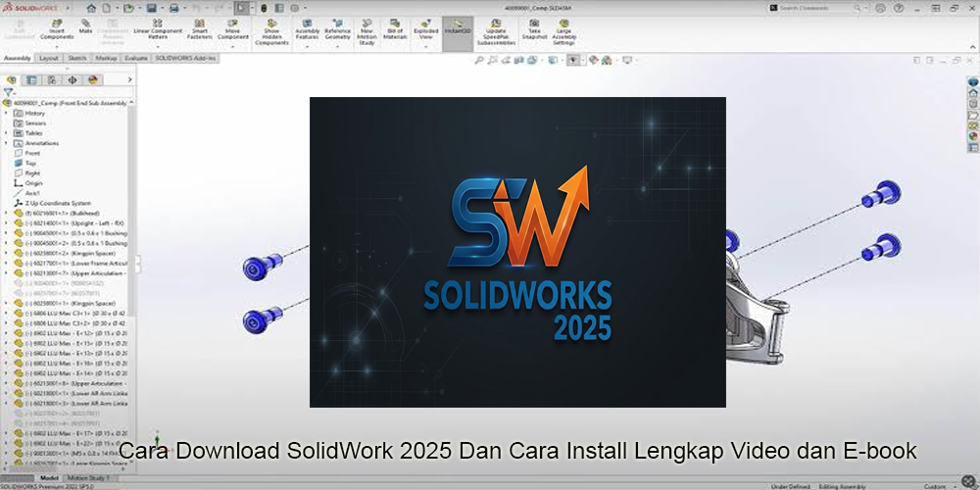This screenshot has height=490, width=980.
Task: Click the feature tree filter icon
Action: point(8,92)
